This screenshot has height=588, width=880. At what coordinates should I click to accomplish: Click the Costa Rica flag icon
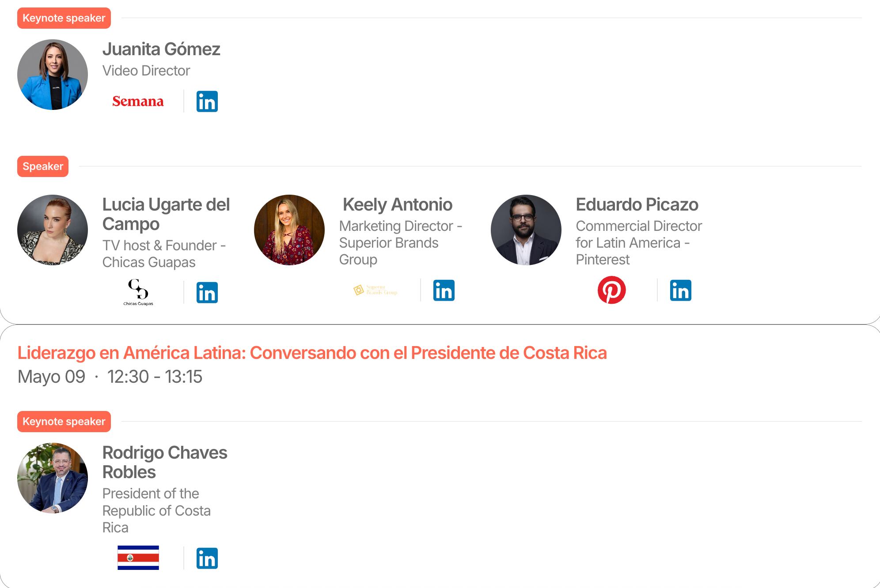pos(138,558)
